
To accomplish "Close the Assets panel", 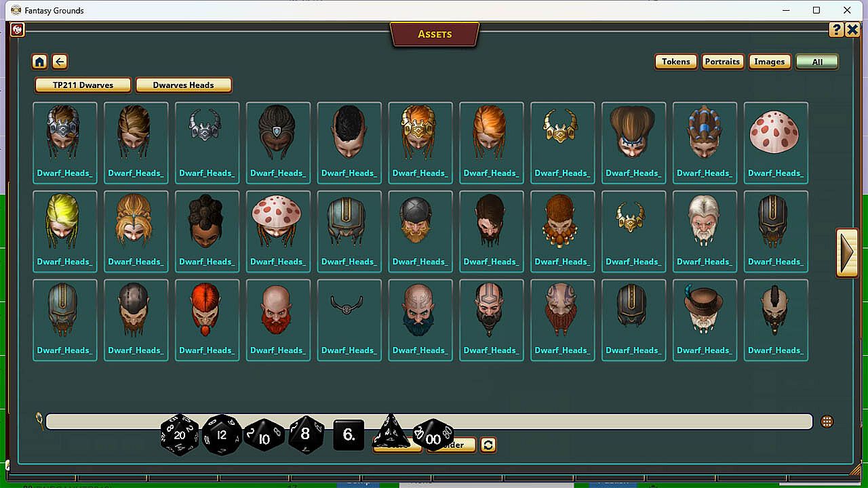I will (x=852, y=30).
